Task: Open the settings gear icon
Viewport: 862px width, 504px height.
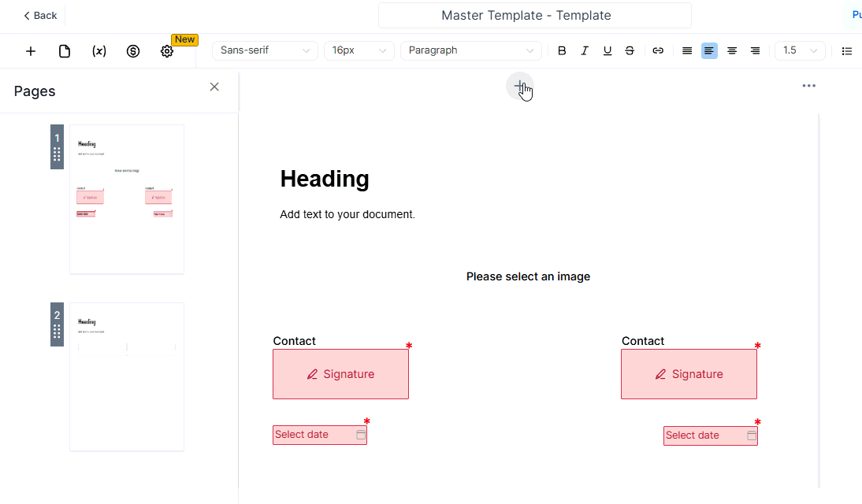Action: tap(167, 51)
